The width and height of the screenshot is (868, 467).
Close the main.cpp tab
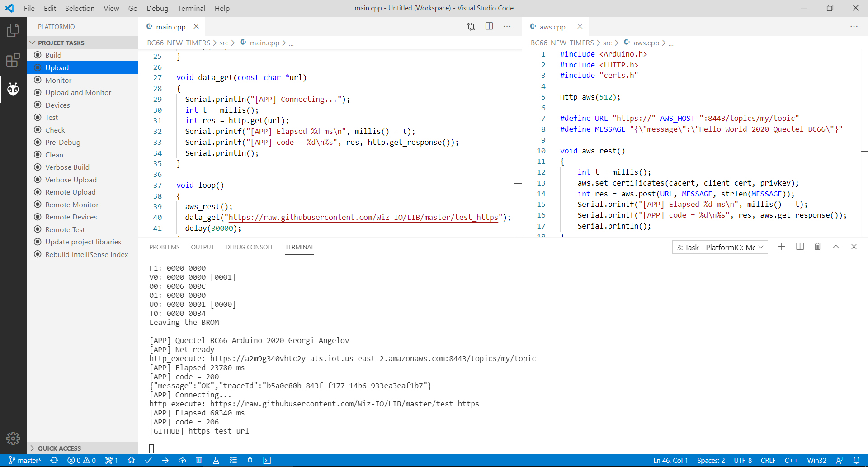(196, 26)
